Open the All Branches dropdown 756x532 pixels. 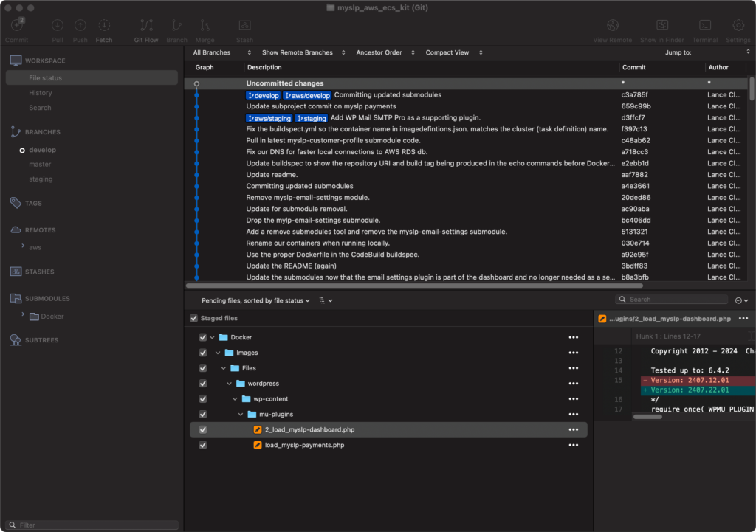tap(221, 52)
